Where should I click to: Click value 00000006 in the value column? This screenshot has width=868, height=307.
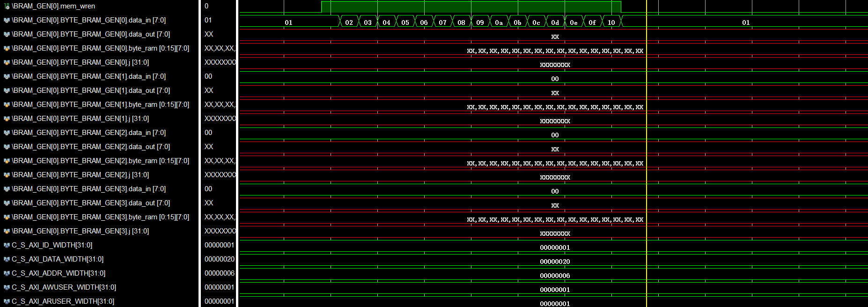pos(220,273)
